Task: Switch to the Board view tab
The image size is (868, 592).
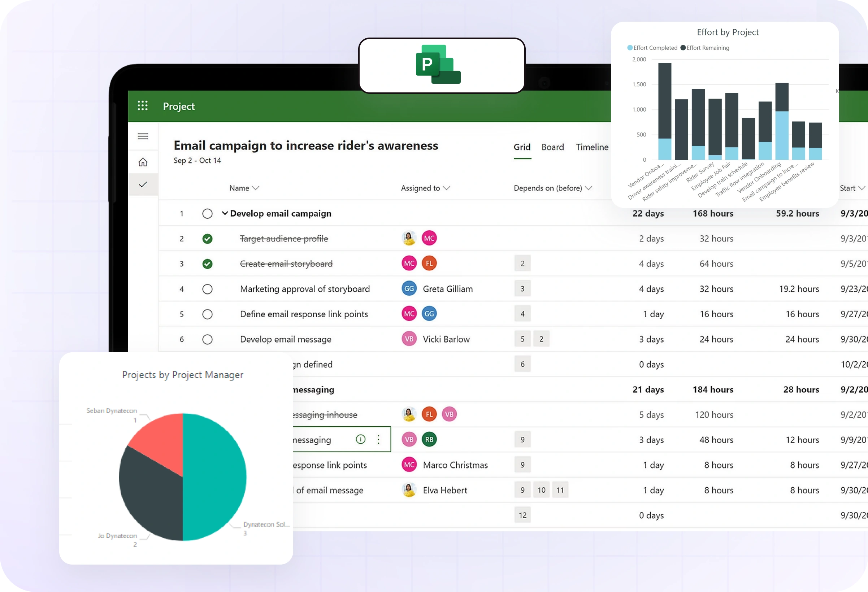Action: coord(553,147)
